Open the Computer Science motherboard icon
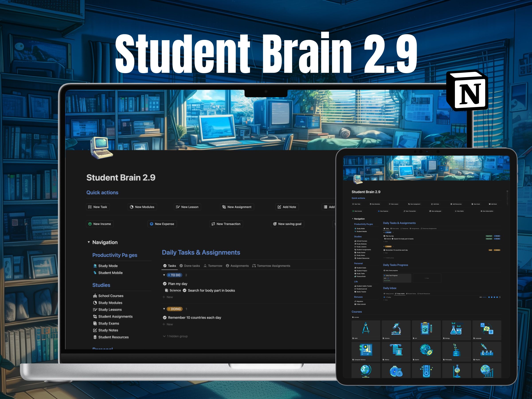 (366, 350)
